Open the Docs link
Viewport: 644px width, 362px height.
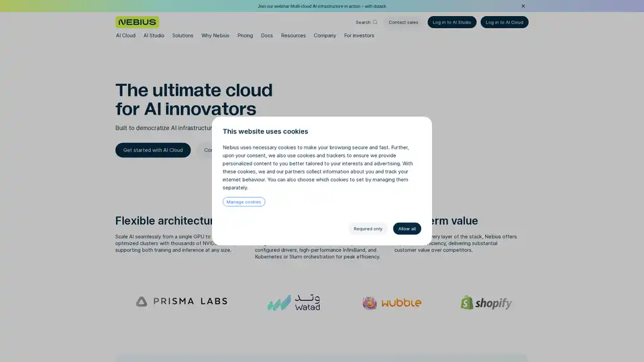(x=267, y=36)
